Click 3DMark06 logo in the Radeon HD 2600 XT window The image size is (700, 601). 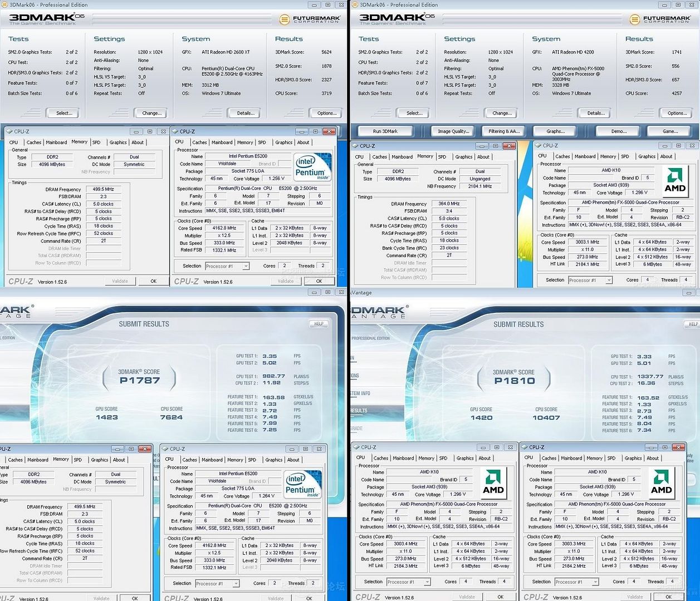tap(46, 18)
